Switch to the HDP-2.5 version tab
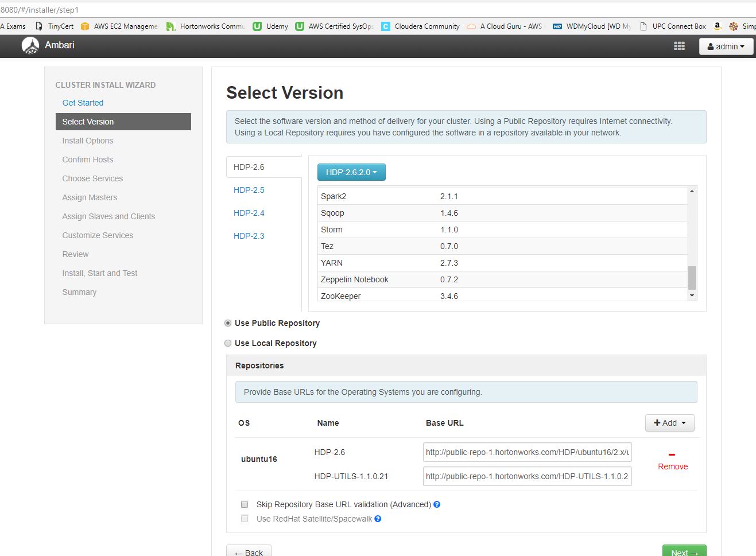The image size is (756, 556). point(249,190)
